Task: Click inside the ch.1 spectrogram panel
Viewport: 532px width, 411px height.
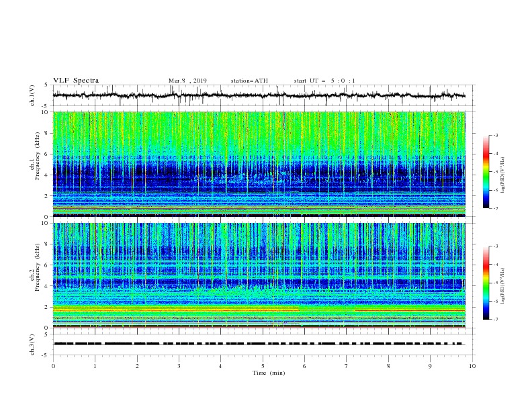Action: [259, 164]
